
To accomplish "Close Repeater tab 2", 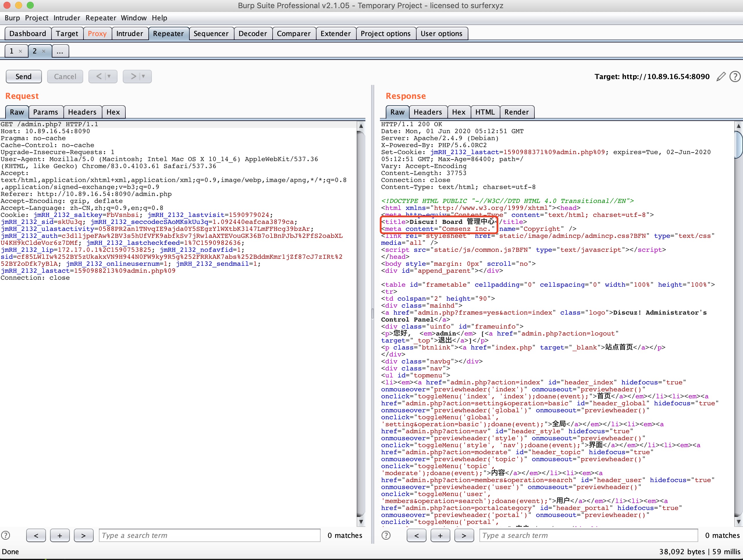I will tap(44, 51).
